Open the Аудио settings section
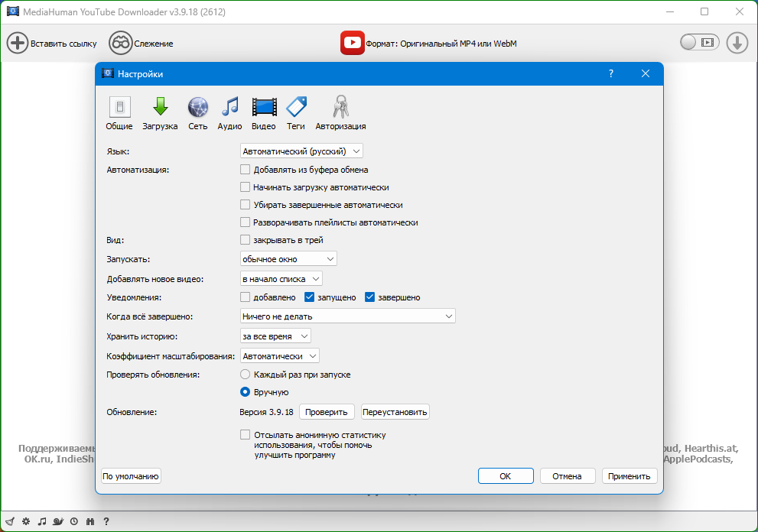This screenshot has width=758, height=532. [229, 113]
